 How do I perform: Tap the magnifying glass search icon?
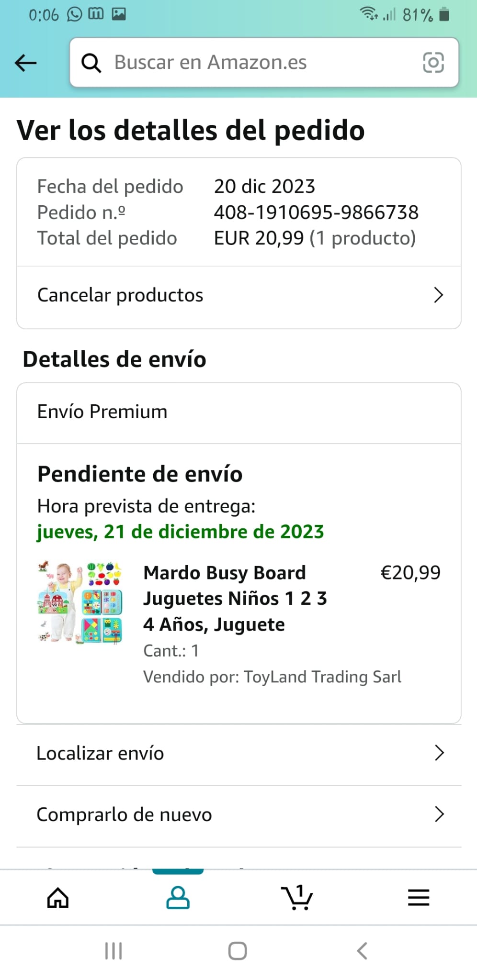coord(91,63)
